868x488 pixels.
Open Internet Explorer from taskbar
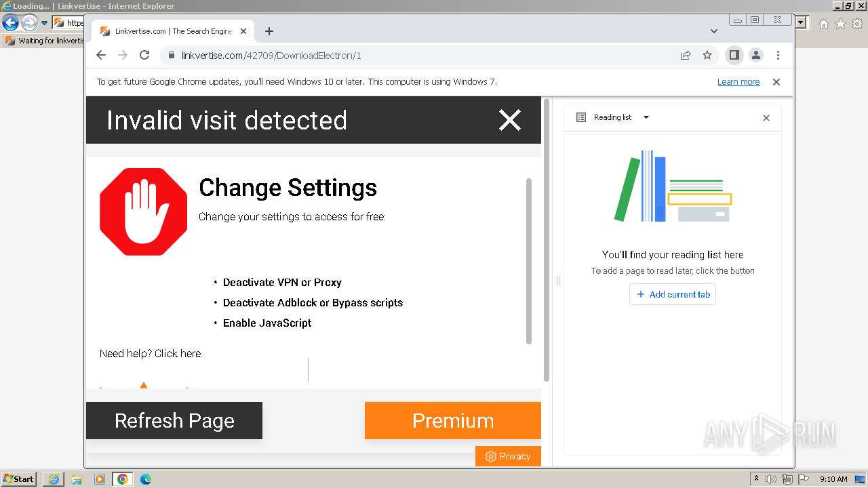click(x=54, y=479)
